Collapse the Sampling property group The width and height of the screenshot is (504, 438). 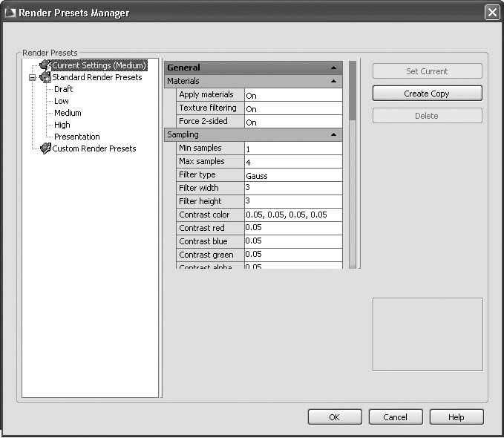(x=333, y=135)
